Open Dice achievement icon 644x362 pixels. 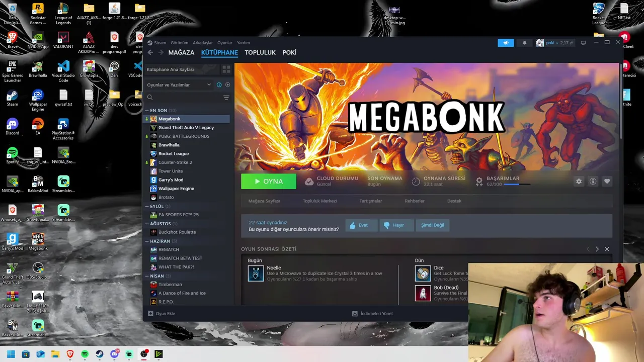pos(423,274)
